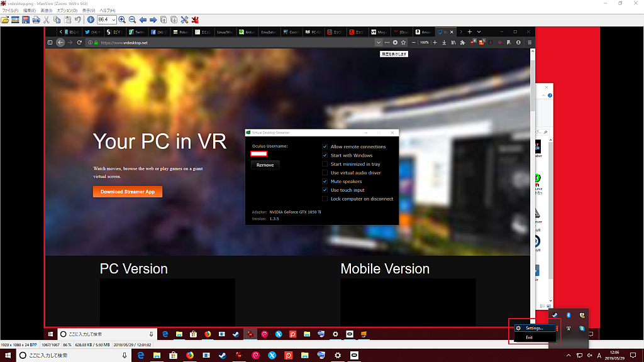Click the white Oculus Username field in the pictured dialog

tap(258, 154)
